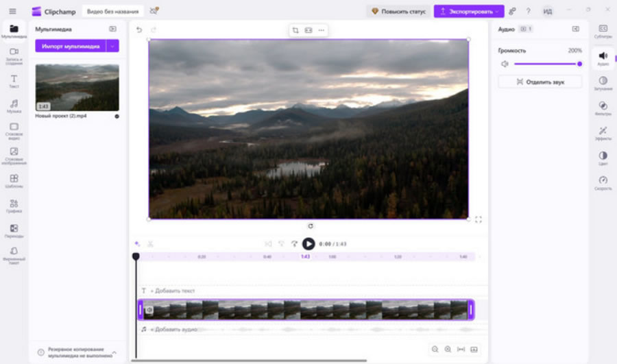Collapse the Аудио properties panel
Image resolution: width=617 pixels, height=364 pixels.
(x=576, y=29)
